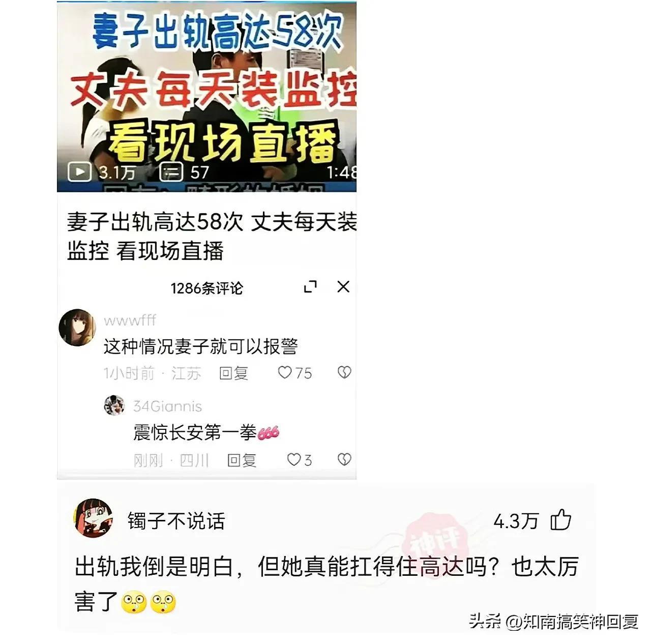Image resolution: width=653 pixels, height=644 pixels.
Task: Open the video title about 妻子出轨高达58次
Action: [x=212, y=237]
